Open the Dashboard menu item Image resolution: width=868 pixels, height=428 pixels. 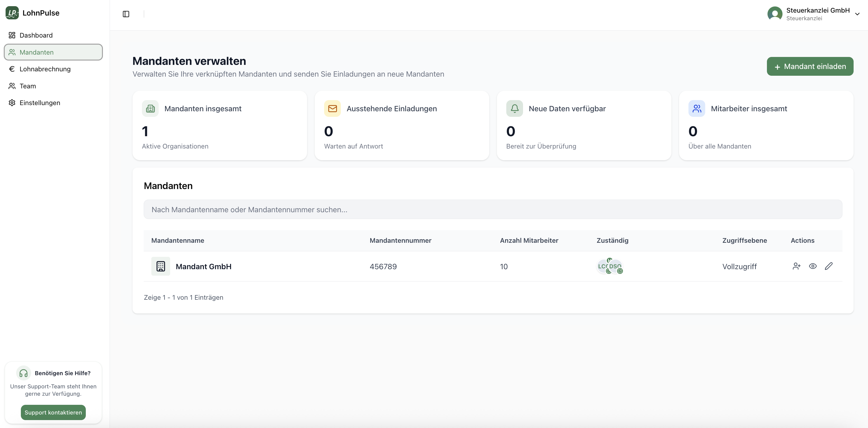[36, 35]
